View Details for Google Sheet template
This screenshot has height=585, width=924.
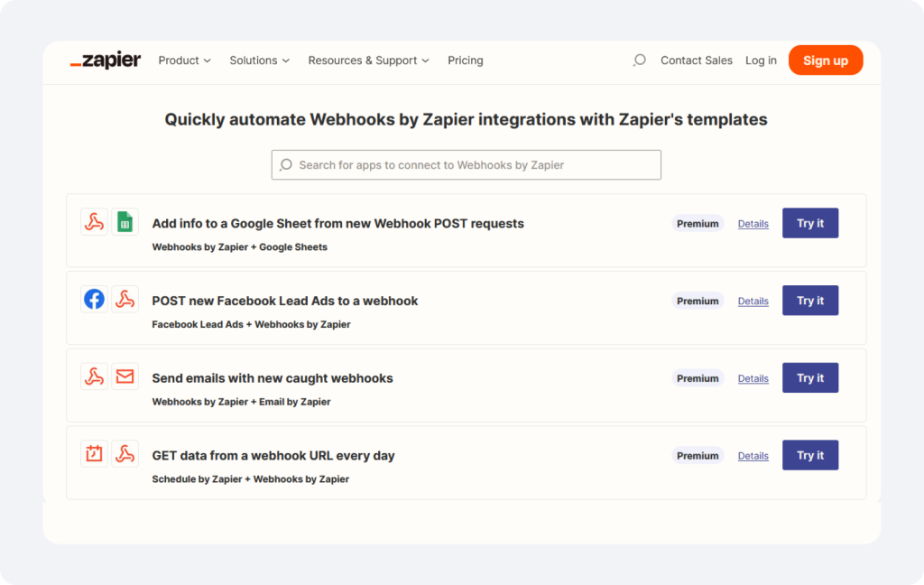[753, 224]
